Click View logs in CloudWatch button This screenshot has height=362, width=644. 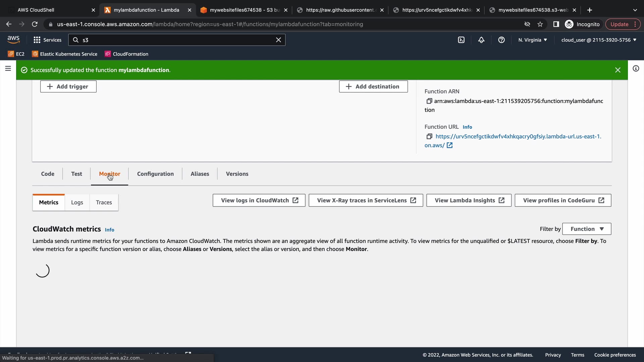pyautogui.click(x=259, y=200)
